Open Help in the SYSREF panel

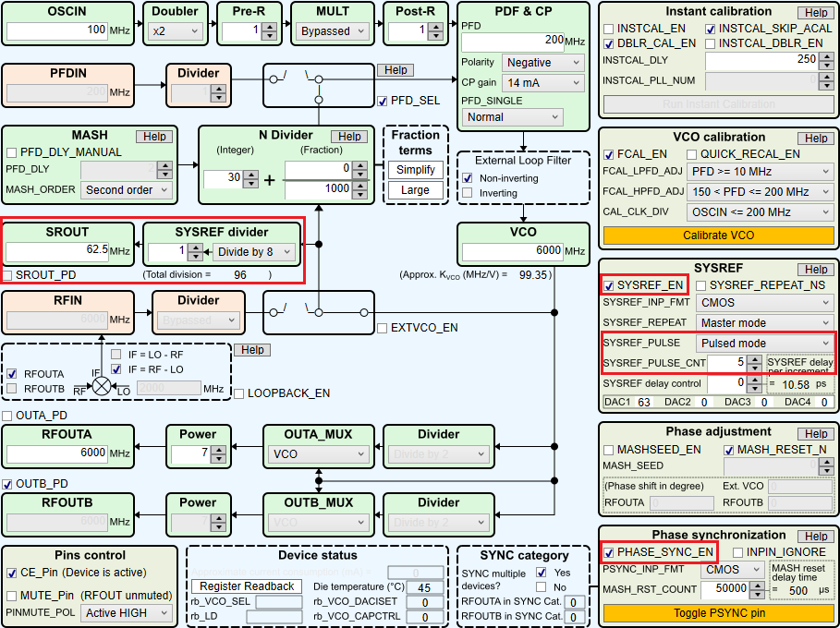point(816,269)
